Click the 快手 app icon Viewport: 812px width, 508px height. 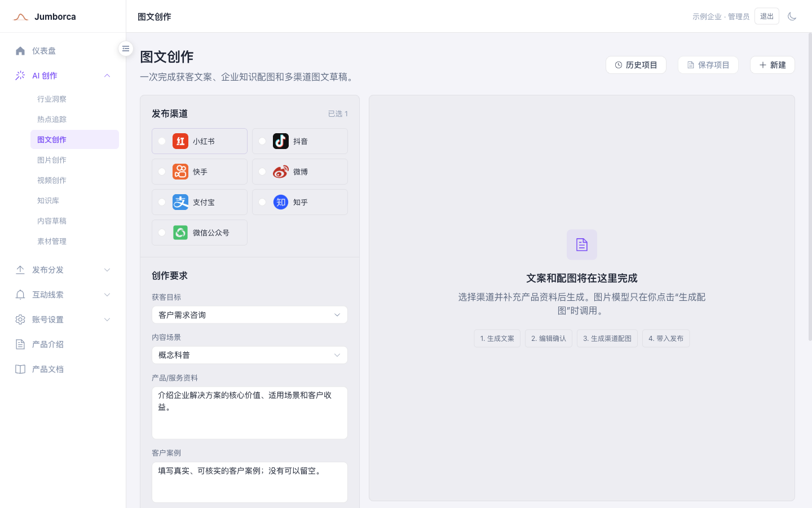[180, 172]
